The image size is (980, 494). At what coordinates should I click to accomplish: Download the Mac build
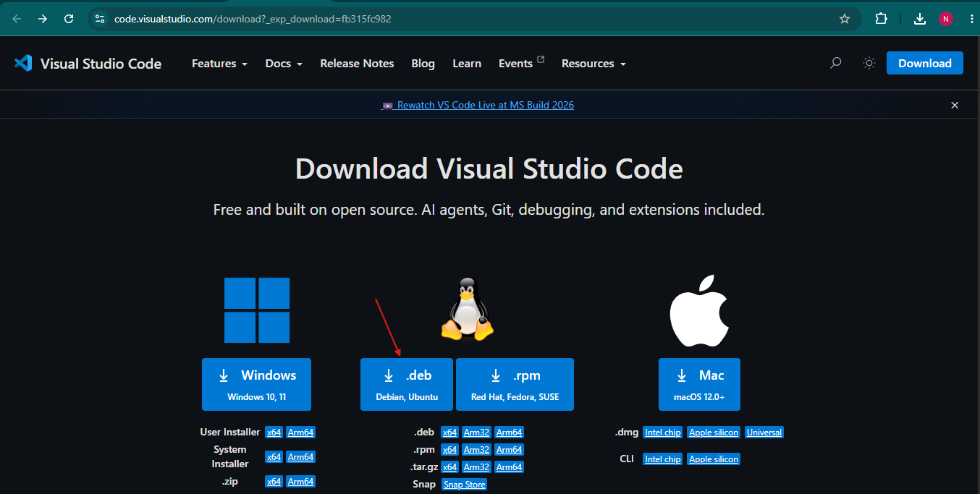[699, 384]
